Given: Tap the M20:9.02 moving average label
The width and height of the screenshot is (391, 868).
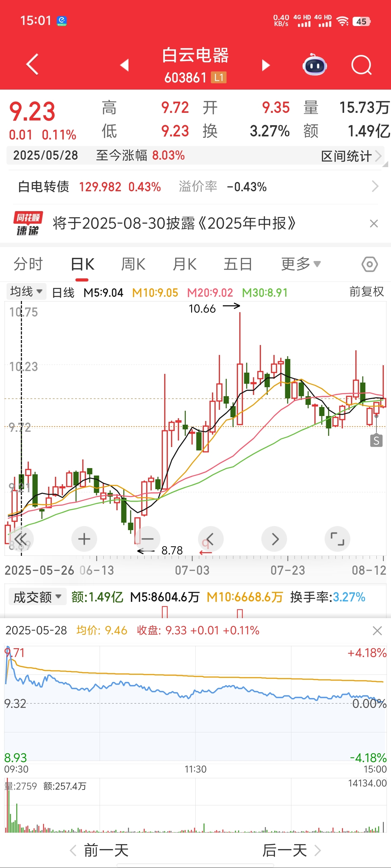Looking at the screenshot, I should pos(210,292).
